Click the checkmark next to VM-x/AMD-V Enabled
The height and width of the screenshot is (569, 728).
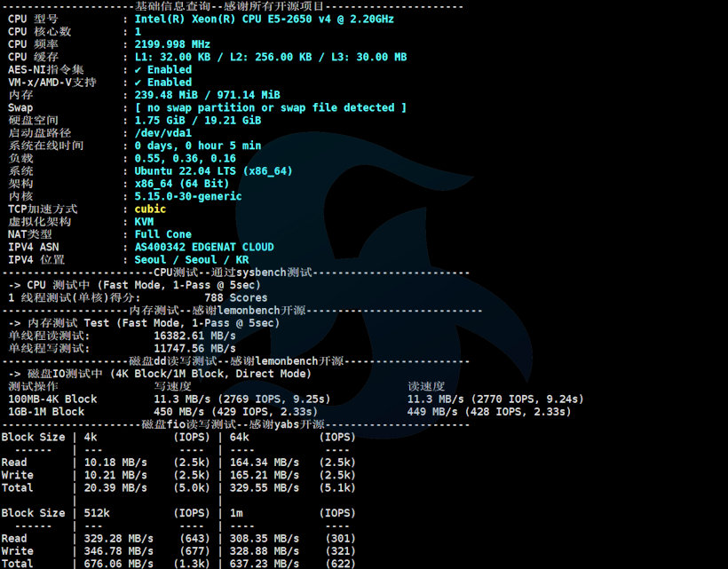pos(139,83)
